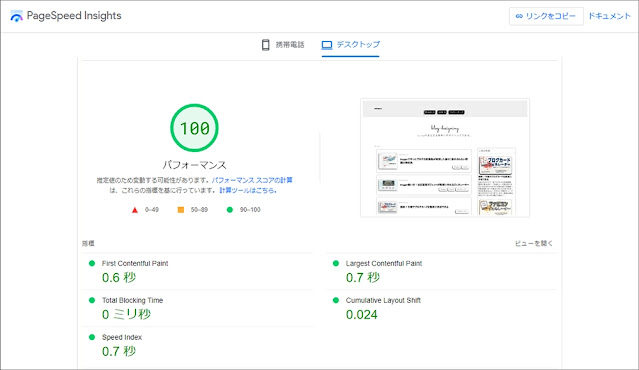Click the red triangle 0–49 legend icon
Image resolution: width=639 pixels, height=370 pixels.
[135, 210]
